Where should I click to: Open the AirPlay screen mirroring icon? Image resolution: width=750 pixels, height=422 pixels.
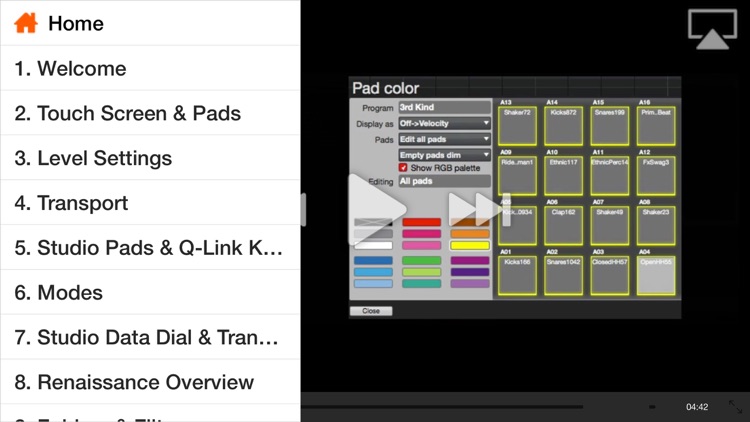[712, 30]
